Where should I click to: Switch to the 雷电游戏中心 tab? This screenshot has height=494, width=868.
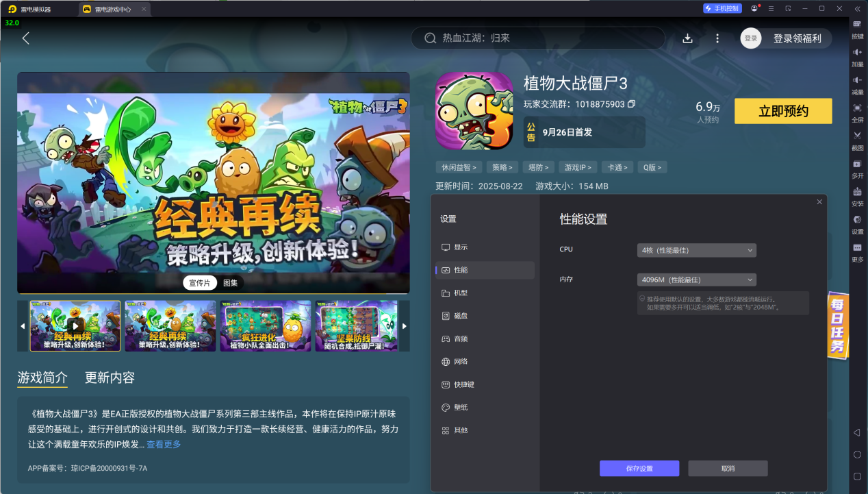click(x=114, y=9)
